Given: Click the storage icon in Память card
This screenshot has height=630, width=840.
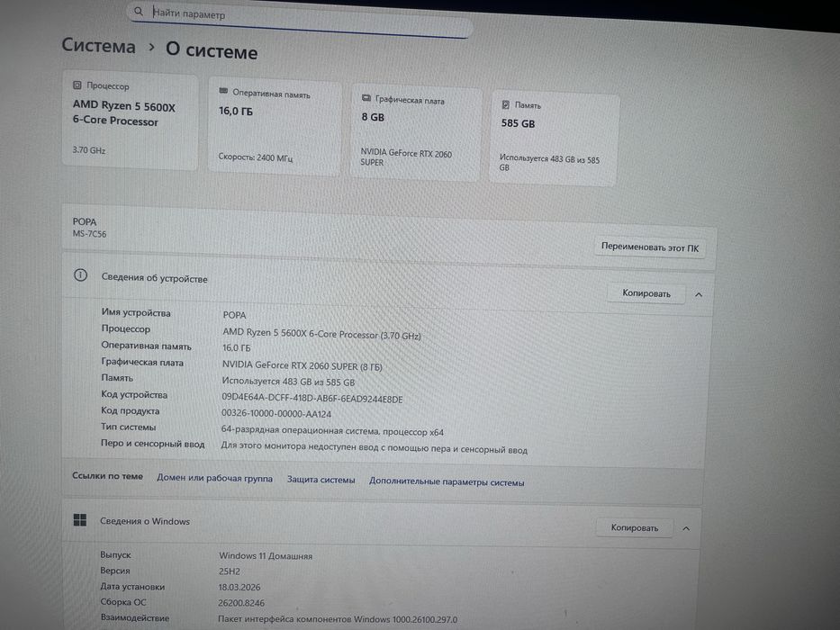Looking at the screenshot, I should tap(506, 104).
